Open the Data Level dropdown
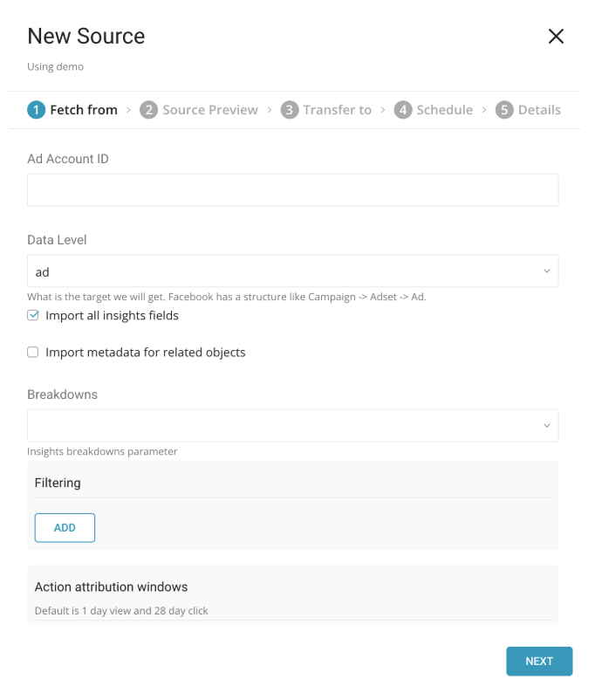The image size is (595, 700). 292,271
